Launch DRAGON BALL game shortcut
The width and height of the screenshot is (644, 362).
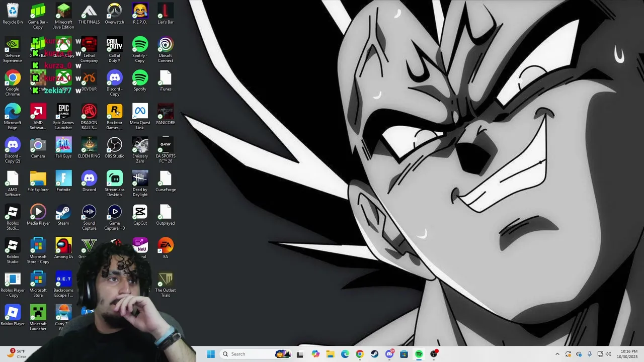(89, 116)
